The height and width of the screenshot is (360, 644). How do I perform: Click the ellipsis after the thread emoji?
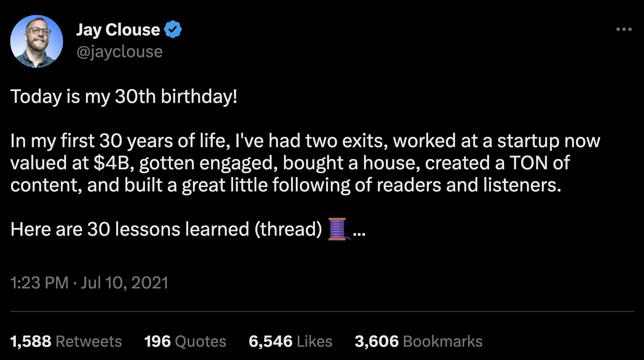pos(359,233)
